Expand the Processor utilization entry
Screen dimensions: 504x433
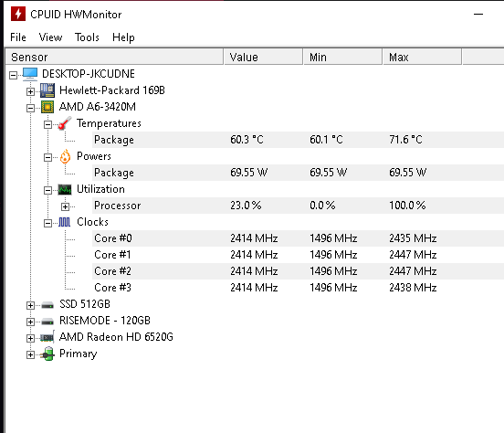[x=65, y=206]
